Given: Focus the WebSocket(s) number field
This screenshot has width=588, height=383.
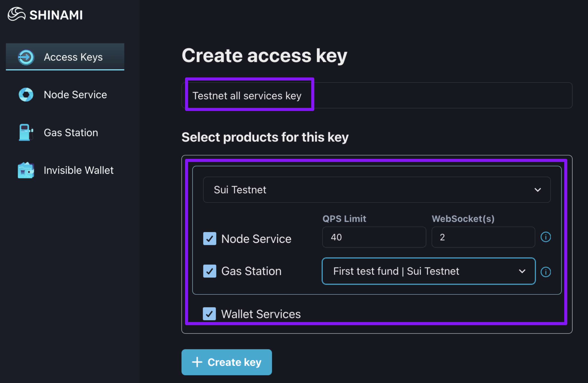Looking at the screenshot, I should click(483, 237).
